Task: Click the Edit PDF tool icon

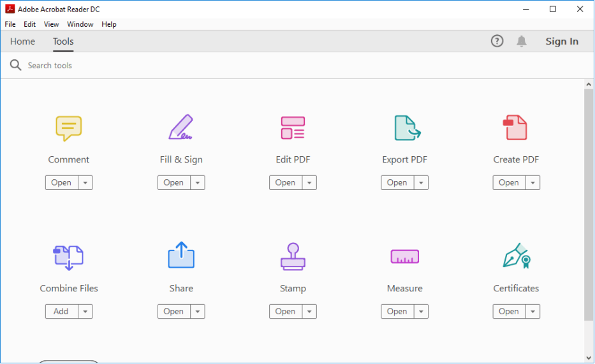Action: click(x=293, y=128)
